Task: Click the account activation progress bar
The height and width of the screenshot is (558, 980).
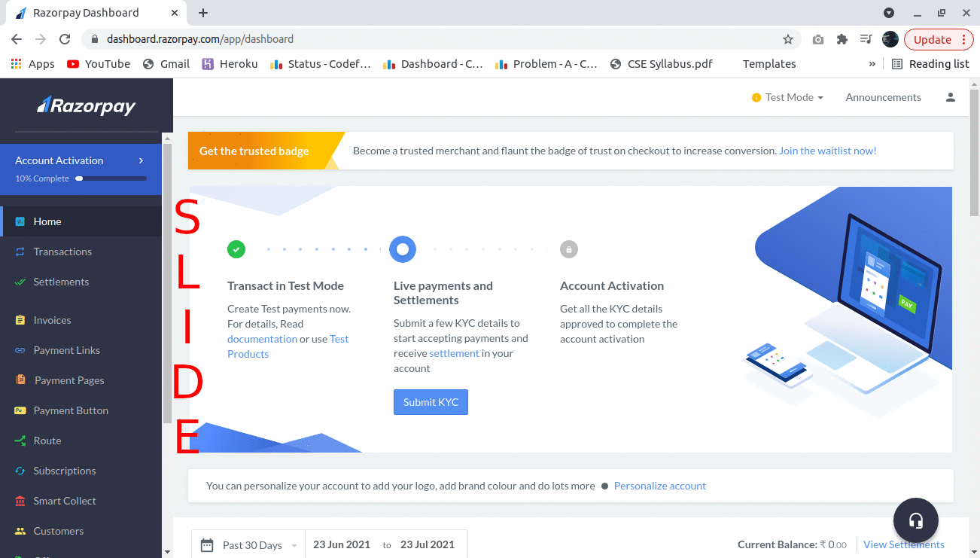Action: pos(111,178)
